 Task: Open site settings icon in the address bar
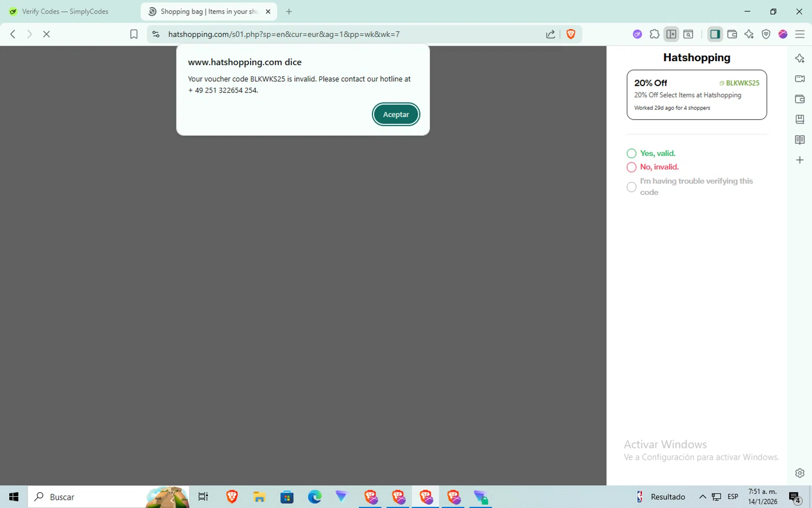click(156, 34)
